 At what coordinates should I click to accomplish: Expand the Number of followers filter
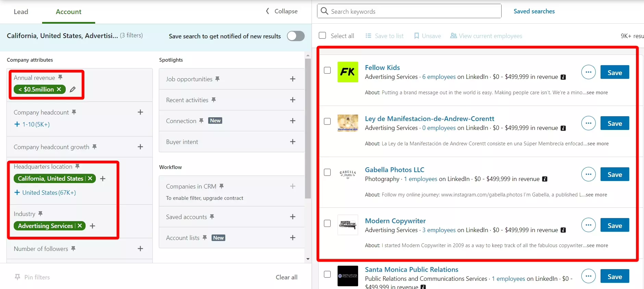[x=140, y=249]
